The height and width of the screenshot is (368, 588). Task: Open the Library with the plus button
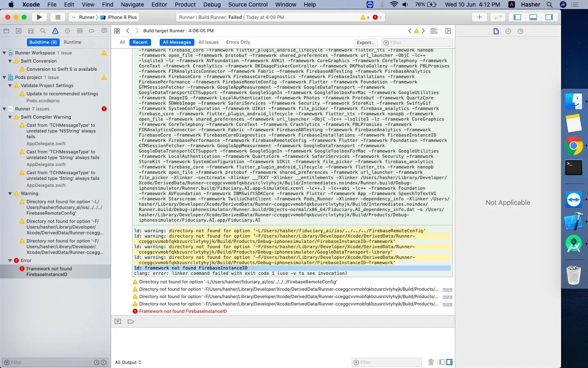pos(479,17)
